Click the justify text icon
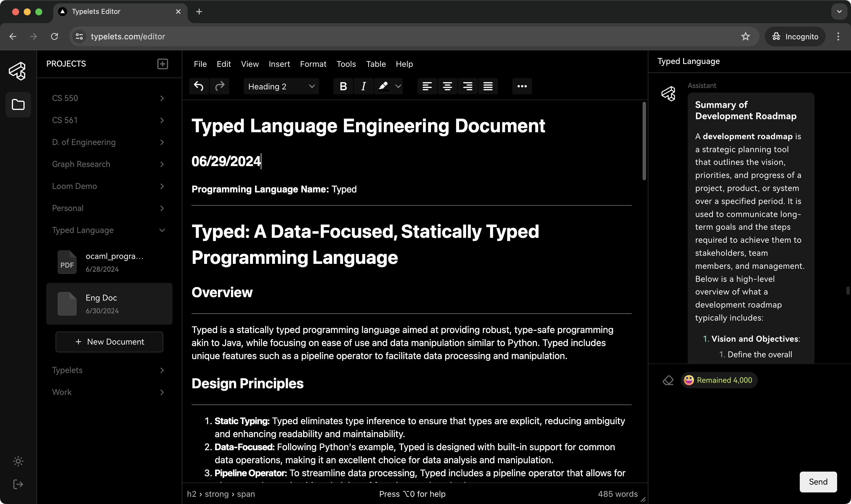Screen dimensions: 851x504 point(488,86)
